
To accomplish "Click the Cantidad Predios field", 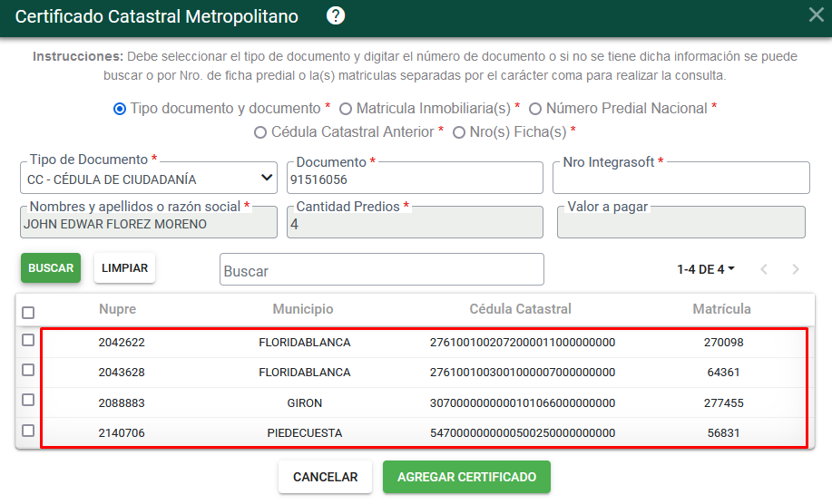I will coord(415,223).
